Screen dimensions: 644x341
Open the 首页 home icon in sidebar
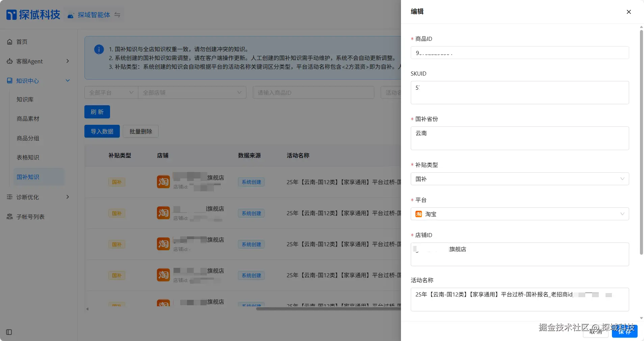[10, 41]
